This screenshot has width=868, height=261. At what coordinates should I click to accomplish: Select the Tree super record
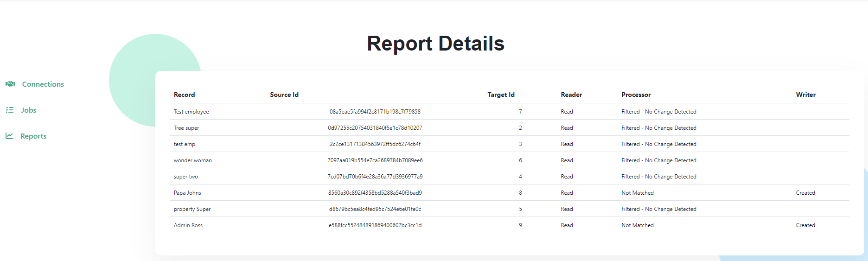(186, 128)
